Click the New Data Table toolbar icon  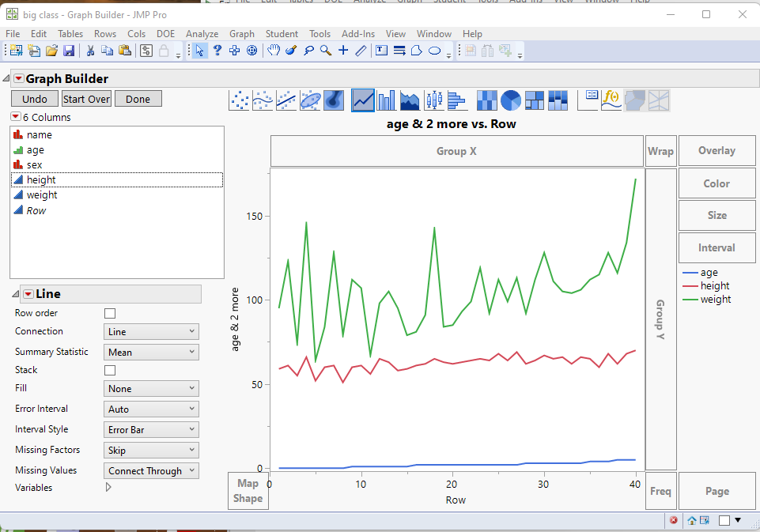(16, 51)
